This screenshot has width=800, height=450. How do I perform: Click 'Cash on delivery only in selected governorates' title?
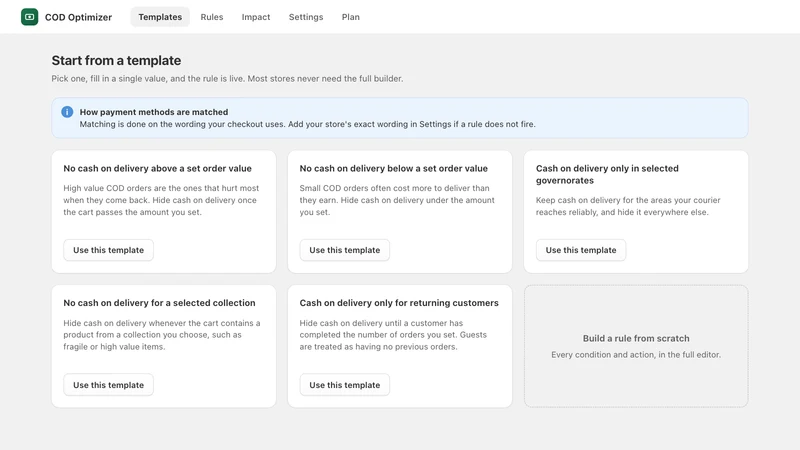(607, 174)
